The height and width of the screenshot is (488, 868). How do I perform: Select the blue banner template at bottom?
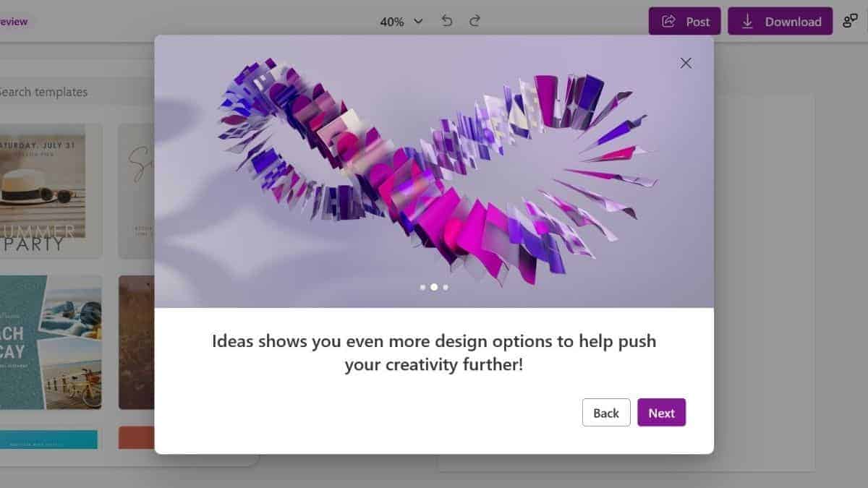[x=48, y=438]
